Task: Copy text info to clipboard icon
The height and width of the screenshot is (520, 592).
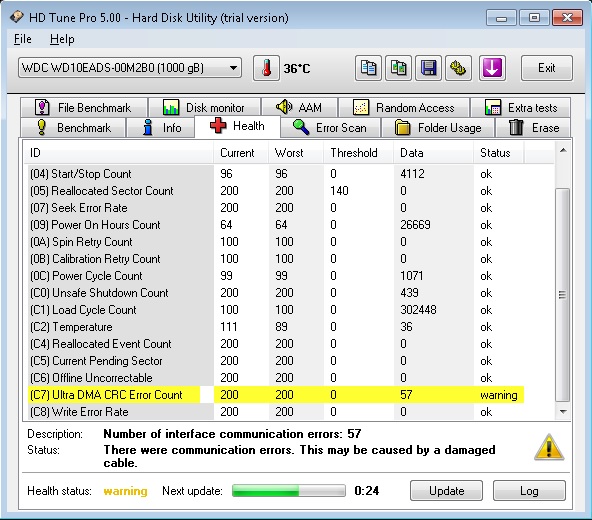Action: pos(368,68)
